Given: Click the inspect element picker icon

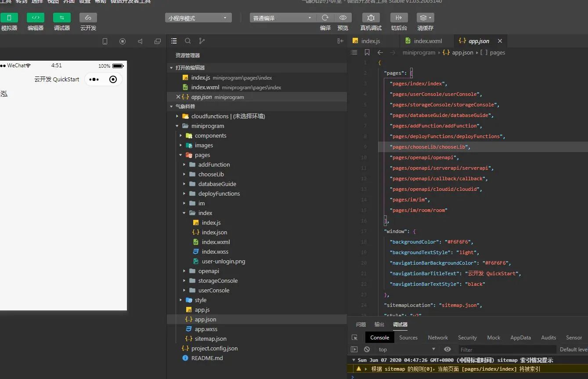Looking at the screenshot, I should tap(354, 338).
